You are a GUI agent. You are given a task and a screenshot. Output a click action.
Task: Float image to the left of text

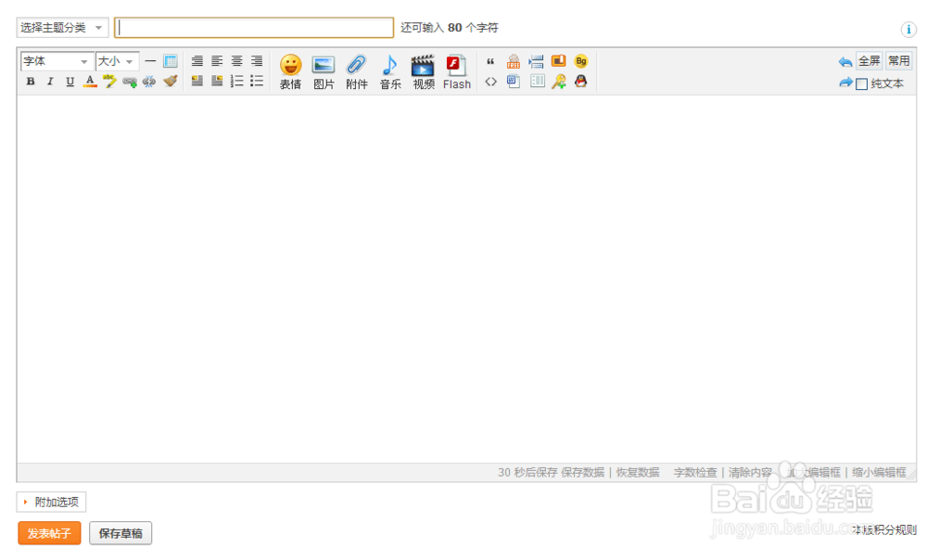click(197, 81)
